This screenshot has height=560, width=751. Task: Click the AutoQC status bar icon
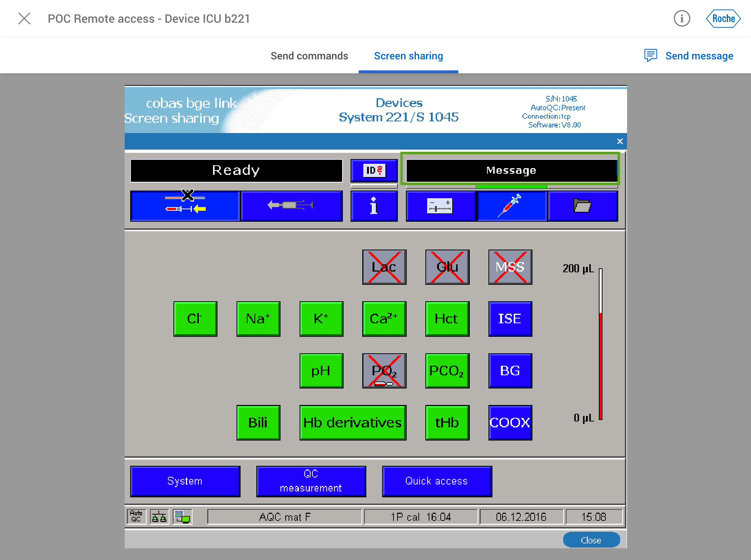136,516
